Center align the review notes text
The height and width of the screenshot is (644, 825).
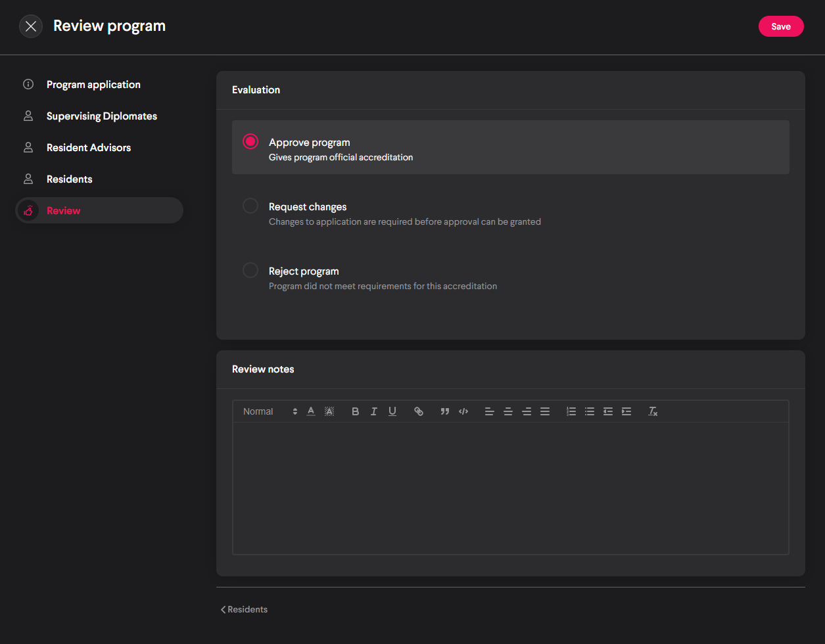tap(508, 411)
